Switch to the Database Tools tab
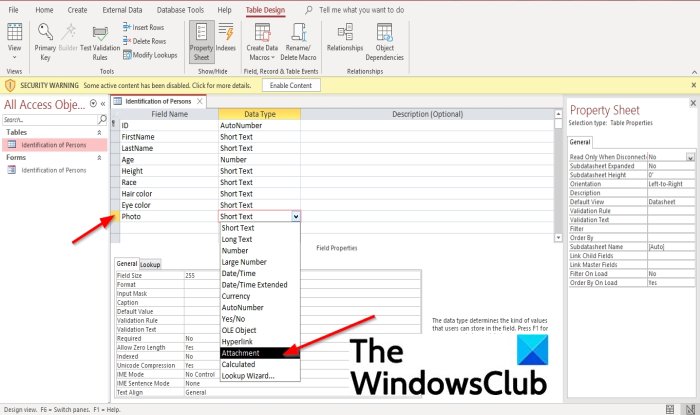This screenshot has width=700, height=415. click(180, 10)
